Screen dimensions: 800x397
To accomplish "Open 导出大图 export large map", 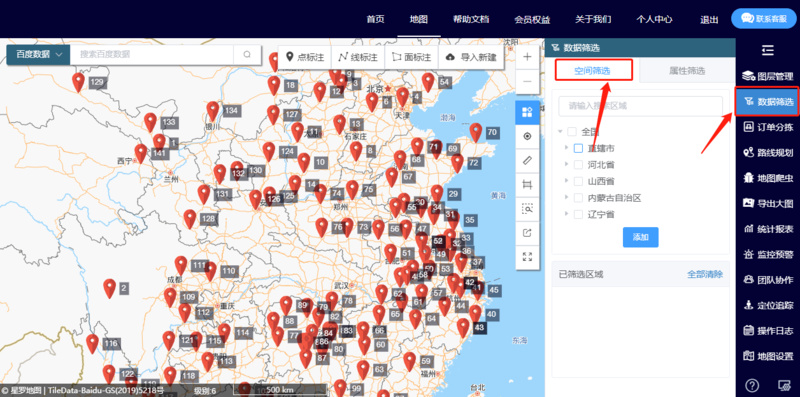I will pos(768,204).
